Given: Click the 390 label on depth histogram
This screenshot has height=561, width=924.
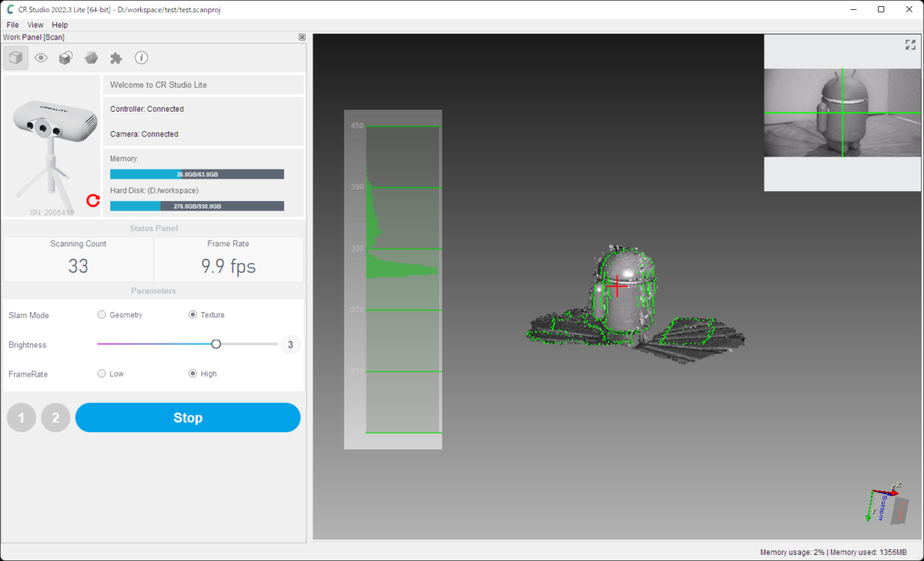Looking at the screenshot, I should [x=357, y=187].
